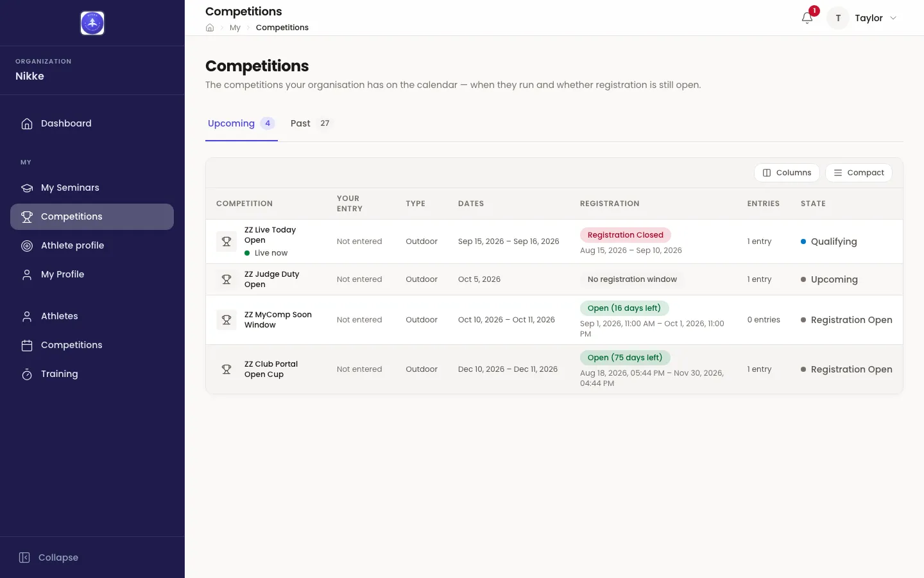Switch to the Past tab
Image resolution: width=924 pixels, height=578 pixels.
tap(311, 123)
